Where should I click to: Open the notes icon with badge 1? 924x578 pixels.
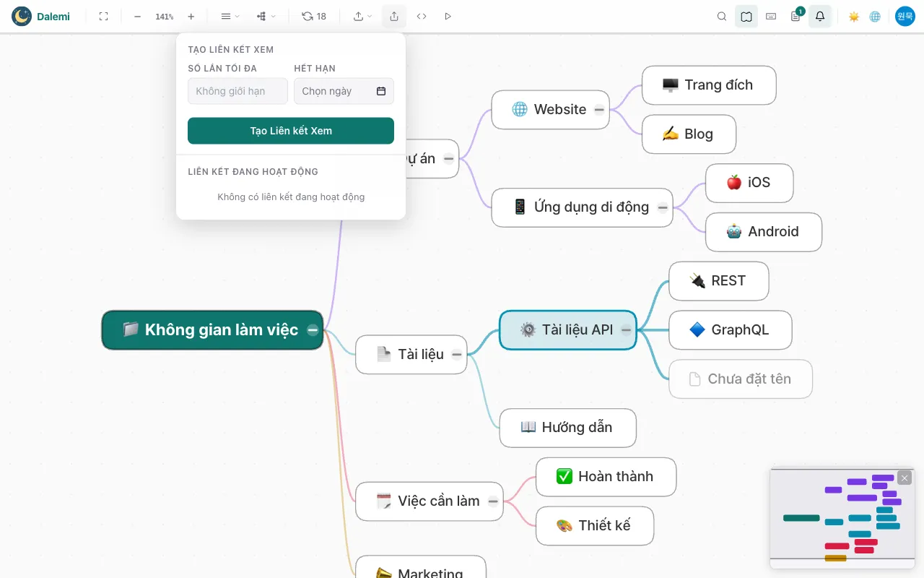coord(796,16)
